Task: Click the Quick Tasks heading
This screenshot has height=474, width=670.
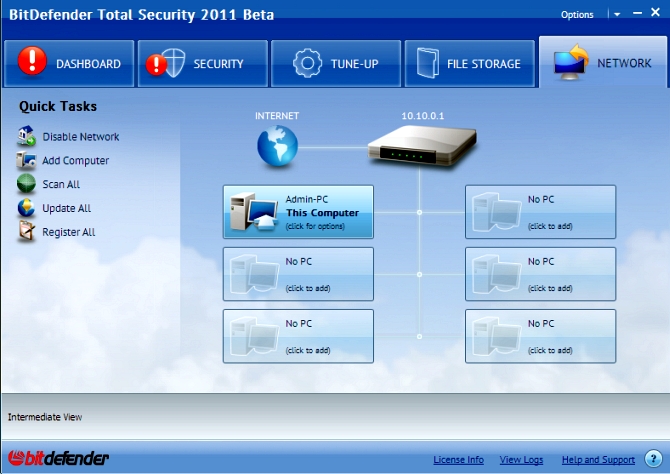Action: 58,106
